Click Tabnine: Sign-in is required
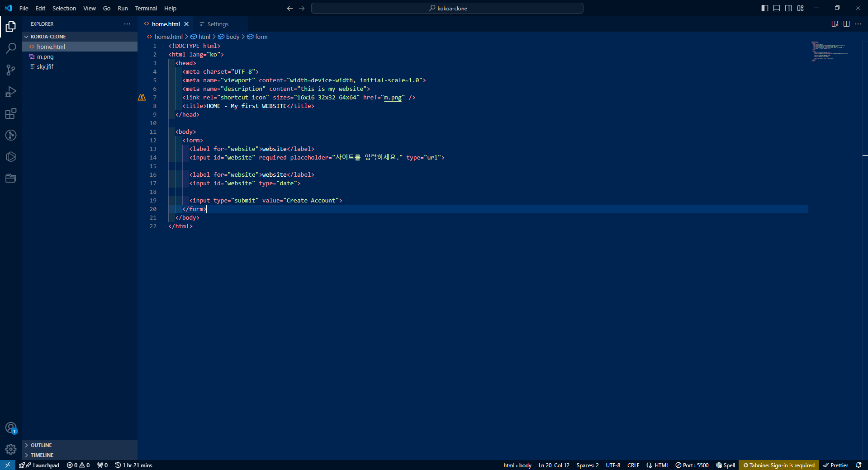868x470 pixels. point(779,465)
